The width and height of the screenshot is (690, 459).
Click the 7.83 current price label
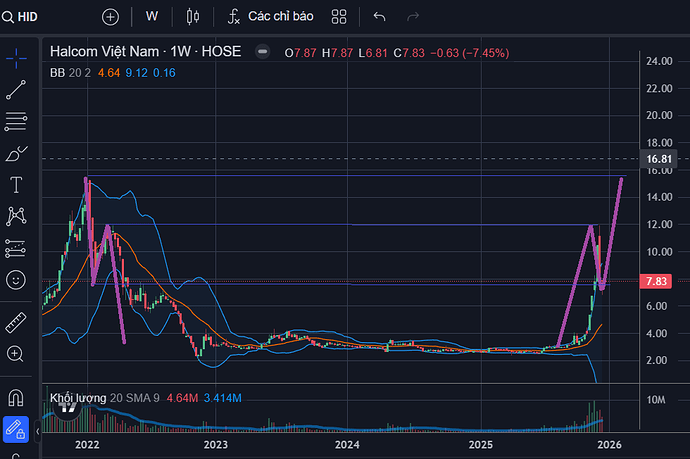[656, 281]
